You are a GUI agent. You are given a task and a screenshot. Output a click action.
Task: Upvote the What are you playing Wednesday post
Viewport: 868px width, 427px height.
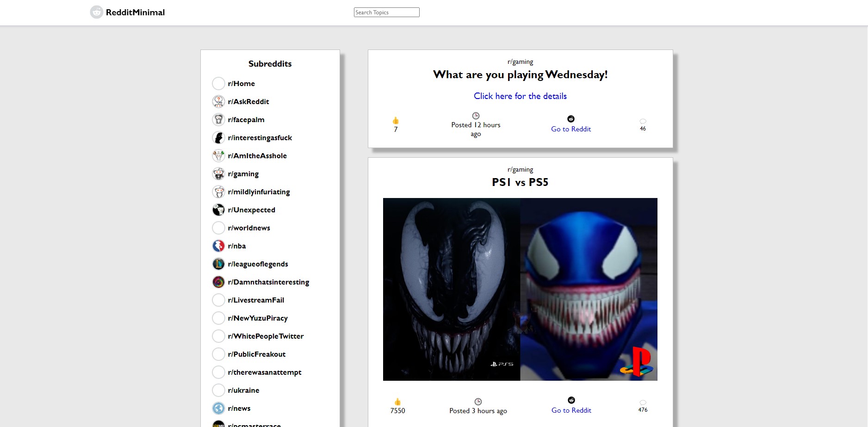tap(396, 121)
